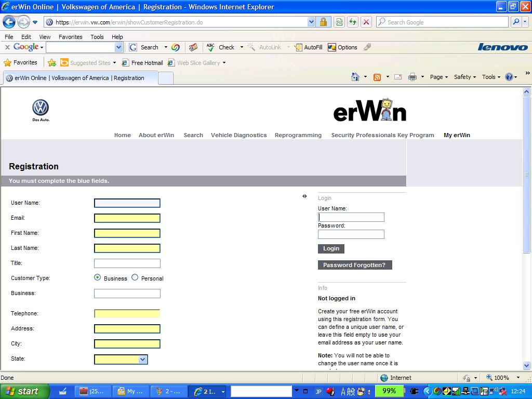The image size is (532, 399).
Task: Click the taskbar clock showing 12:24
Action: 518,391
